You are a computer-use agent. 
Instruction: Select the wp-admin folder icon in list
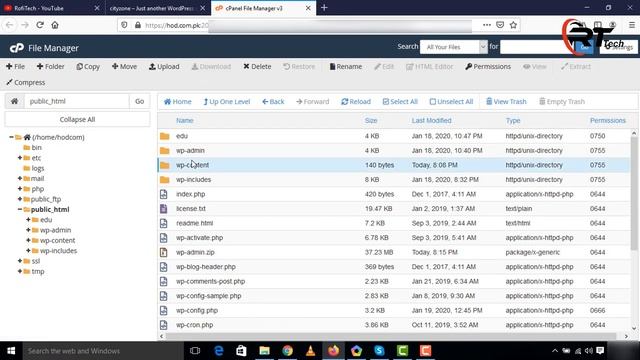pos(164,151)
